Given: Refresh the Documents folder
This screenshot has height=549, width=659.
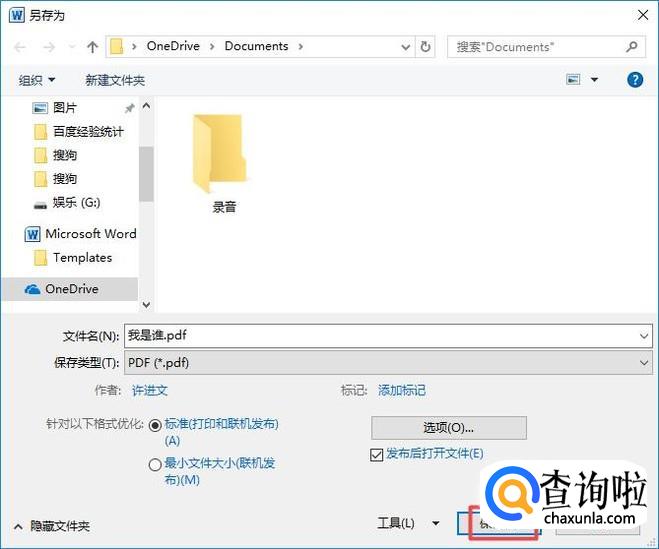Looking at the screenshot, I should (425, 47).
